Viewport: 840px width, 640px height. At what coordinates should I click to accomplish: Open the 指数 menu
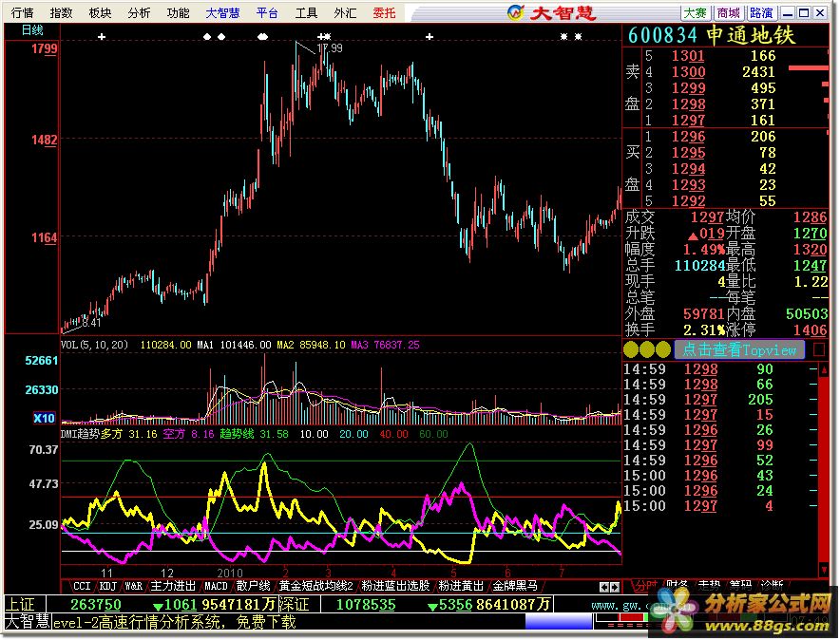click(x=61, y=13)
